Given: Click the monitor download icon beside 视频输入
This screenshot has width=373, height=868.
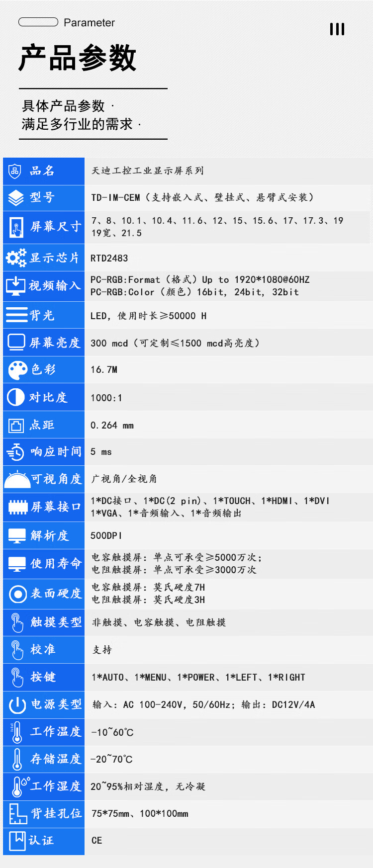Looking at the screenshot, I should pos(16,286).
